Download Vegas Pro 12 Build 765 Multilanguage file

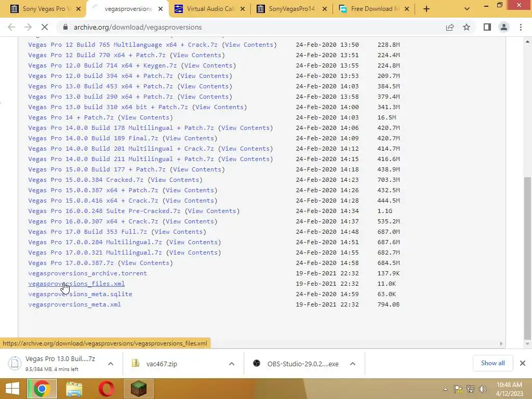pyautogui.click(x=123, y=45)
